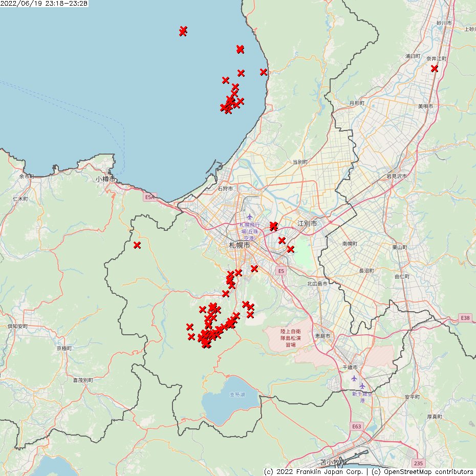The height and width of the screenshot is (476, 476).
Task: Click the timestamp 2022/06/19 23:18-23:28
Action: pyautogui.click(x=44, y=4)
